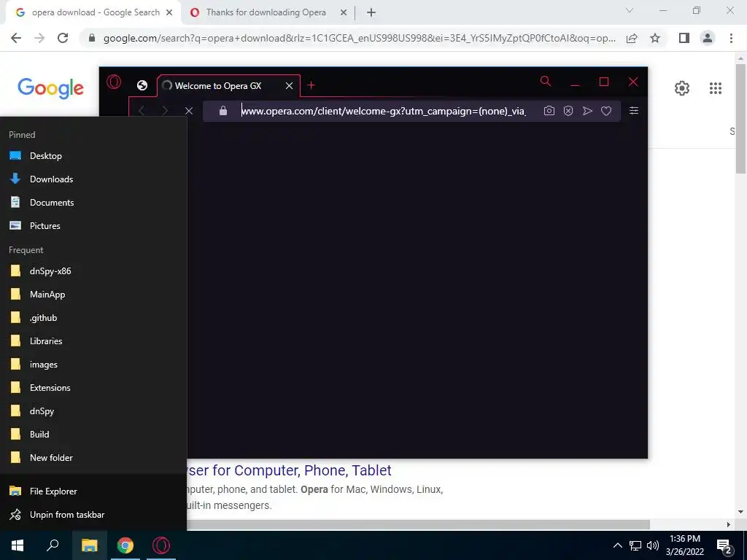Close the Welcome to Opera GX tab
The image size is (747, 560).
pyautogui.click(x=289, y=86)
